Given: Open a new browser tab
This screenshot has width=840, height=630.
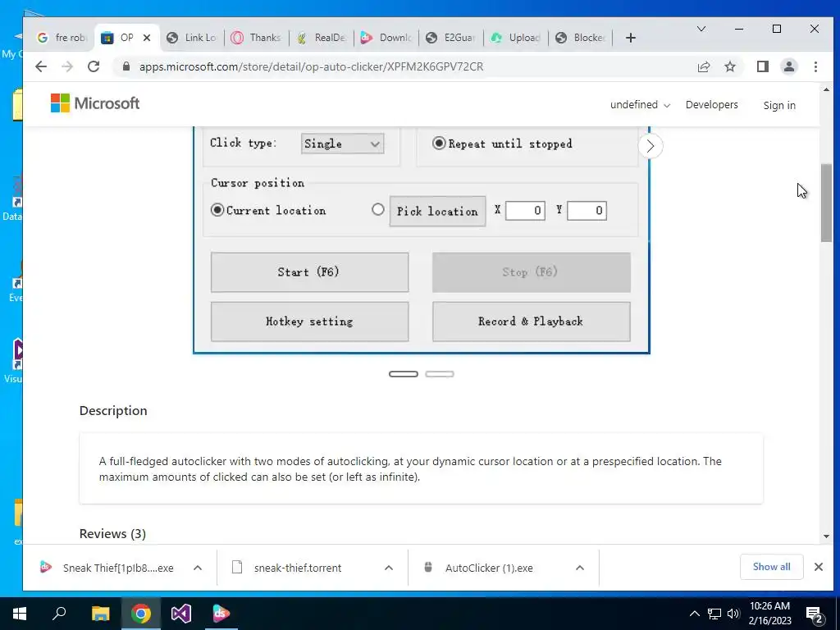Looking at the screenshot, I should 631,38.
